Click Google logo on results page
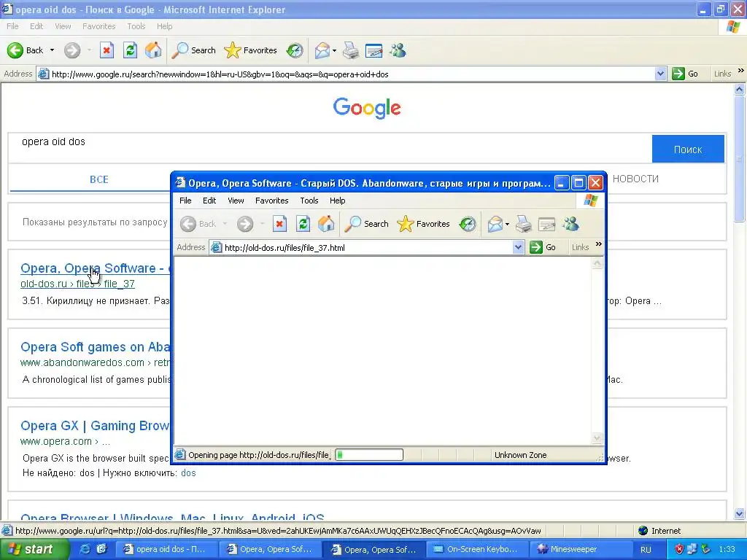 point(367,108)
